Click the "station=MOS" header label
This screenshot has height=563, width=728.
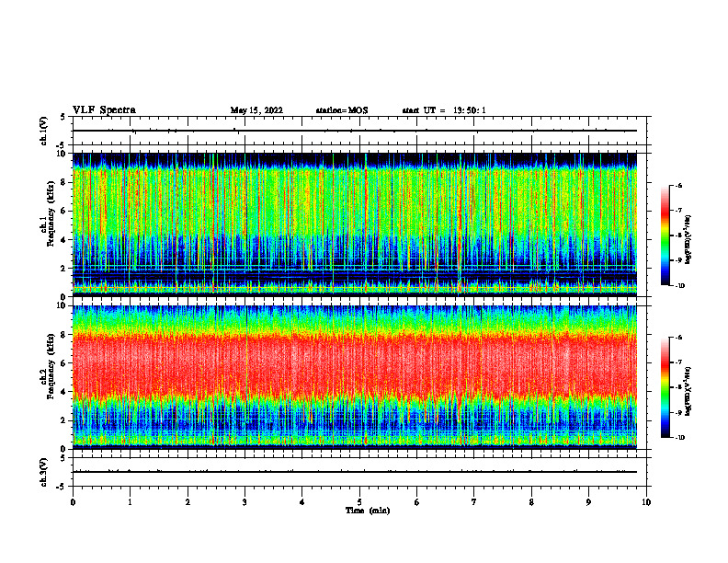tap(342, 110)
